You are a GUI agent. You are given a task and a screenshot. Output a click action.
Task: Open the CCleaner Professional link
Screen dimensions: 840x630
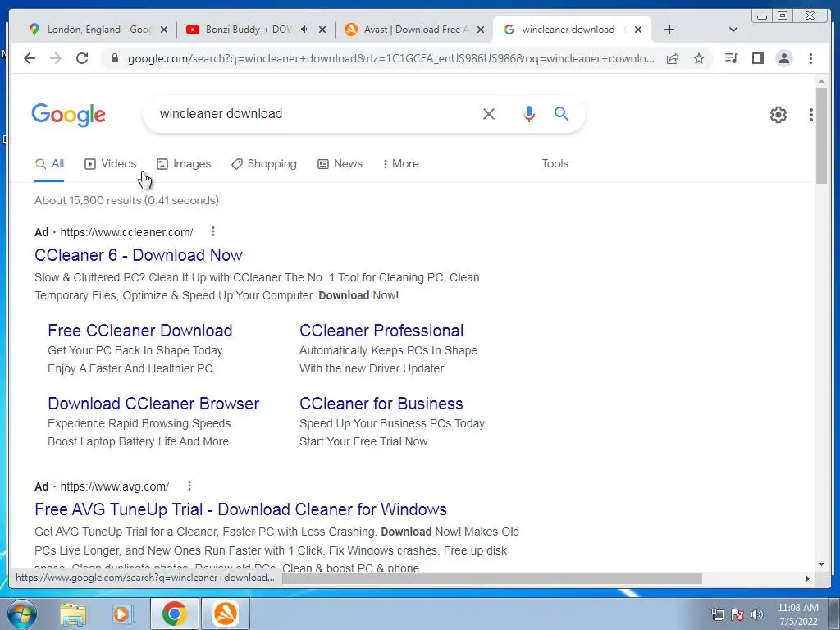pos(381,331)
